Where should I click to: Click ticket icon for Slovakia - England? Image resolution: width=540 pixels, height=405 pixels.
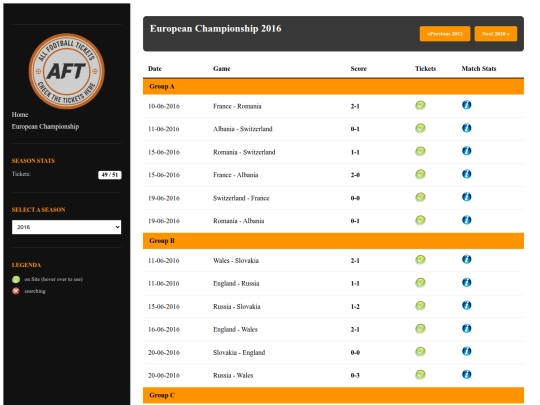420,352
